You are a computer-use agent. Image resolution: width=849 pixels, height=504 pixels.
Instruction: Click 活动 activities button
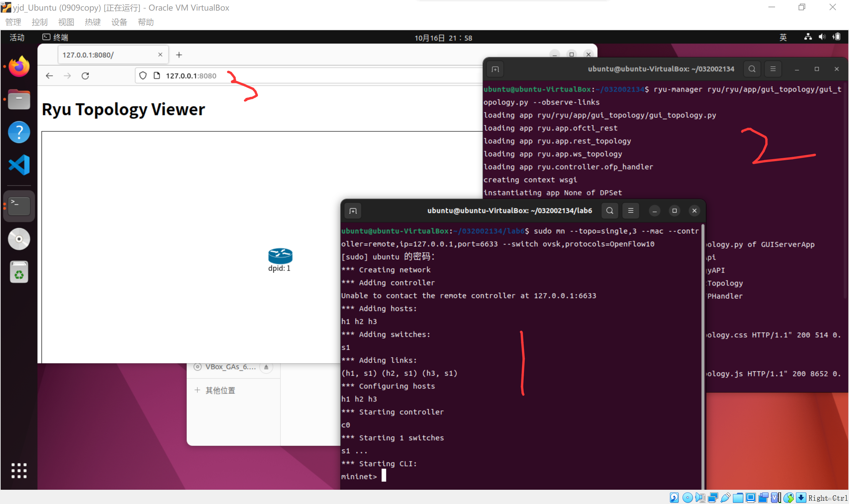tap(17, 37)
